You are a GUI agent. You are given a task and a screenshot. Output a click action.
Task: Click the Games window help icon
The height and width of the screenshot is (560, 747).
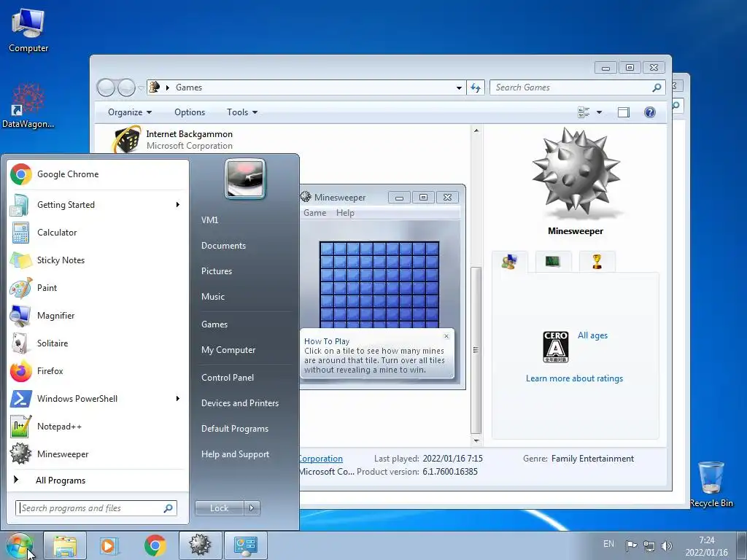click(x=650, y=112)
